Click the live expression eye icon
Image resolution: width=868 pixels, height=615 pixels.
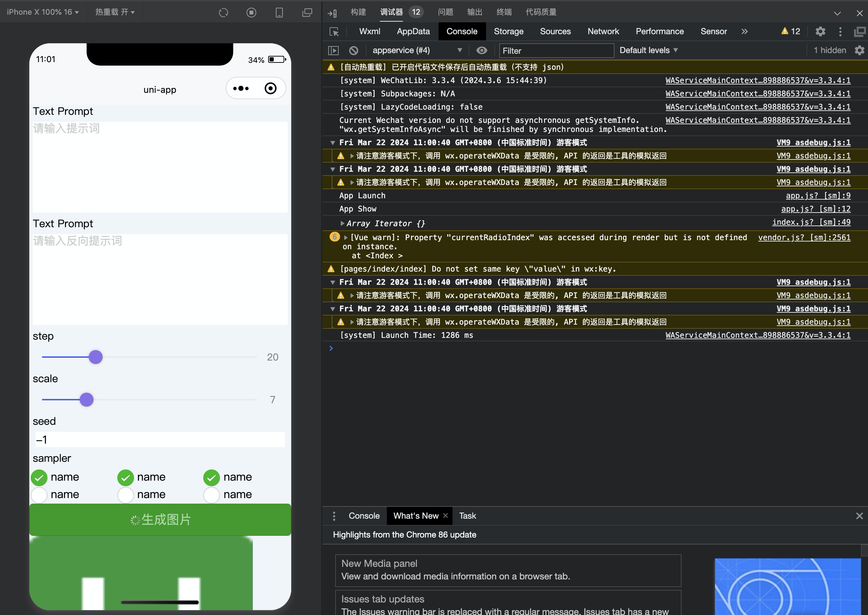click(x=481, y=50)
